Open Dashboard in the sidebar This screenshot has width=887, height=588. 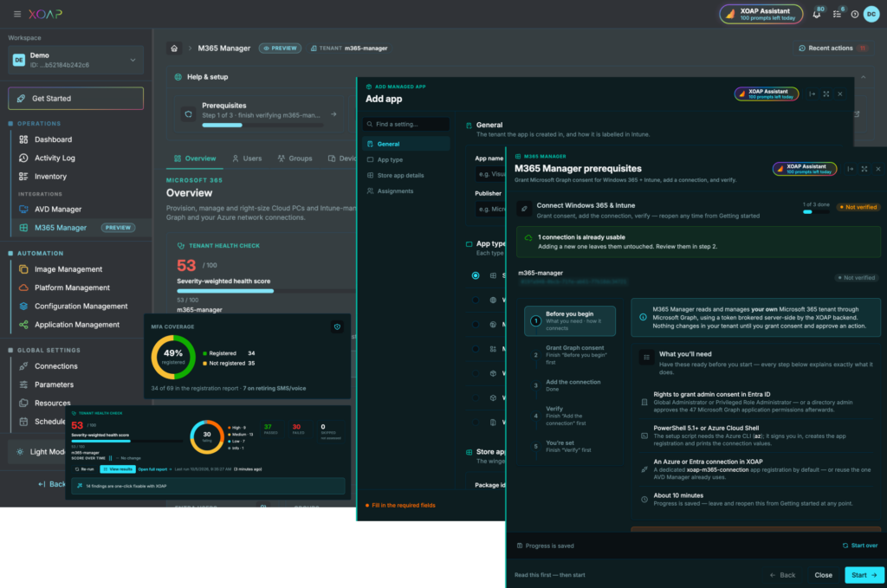(x=53, y=139)
